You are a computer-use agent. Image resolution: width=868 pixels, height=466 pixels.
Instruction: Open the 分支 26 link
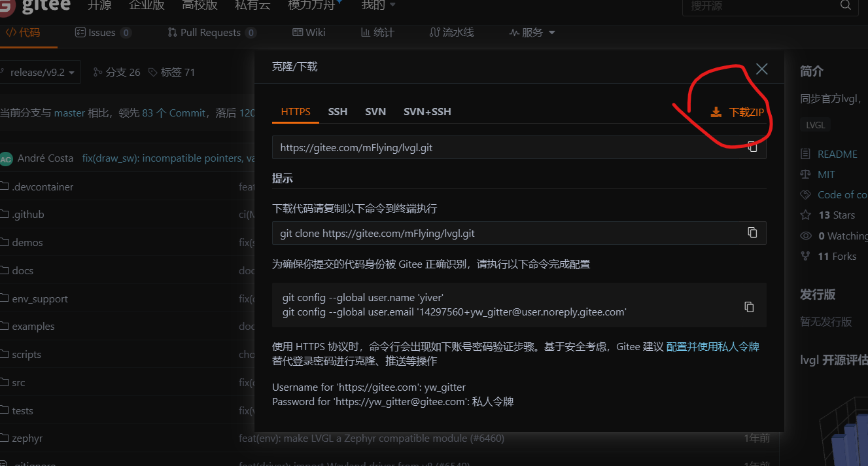[x=117, y=72]
